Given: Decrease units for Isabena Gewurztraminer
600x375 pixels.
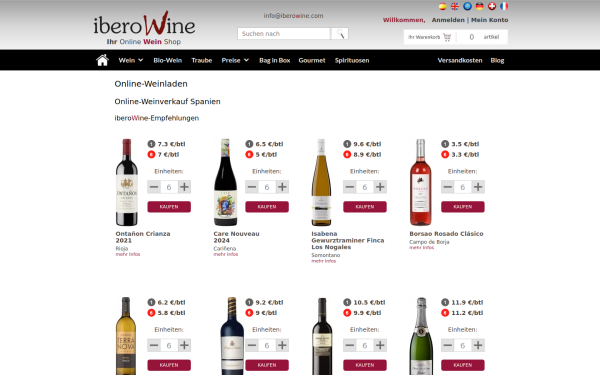Looking at the screenshot, I should point(350,187).
